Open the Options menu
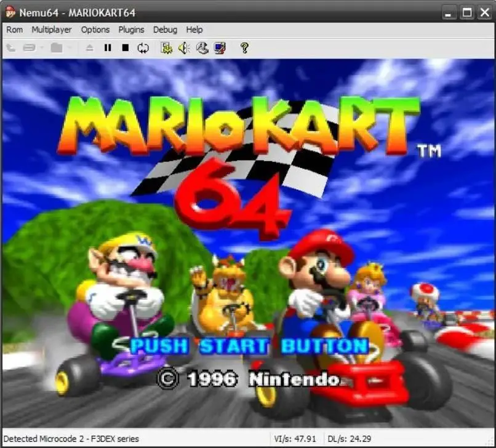 [x=95, y=30]
